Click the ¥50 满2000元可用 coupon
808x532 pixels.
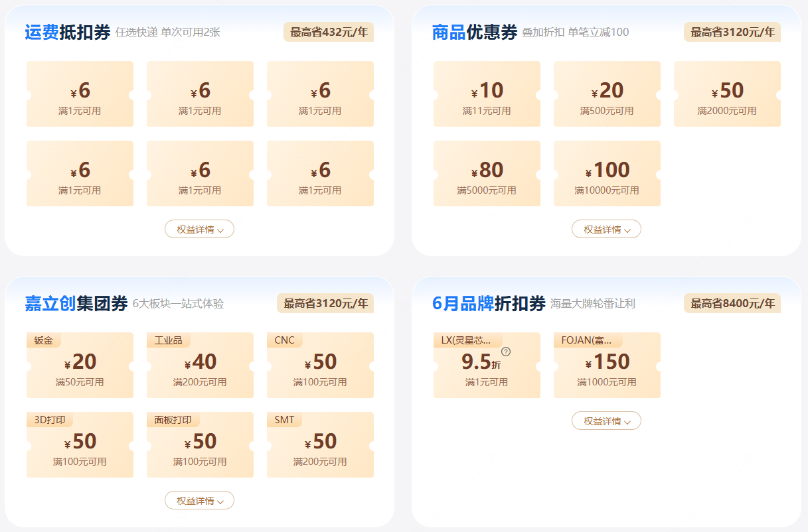[x=727, y=94]
